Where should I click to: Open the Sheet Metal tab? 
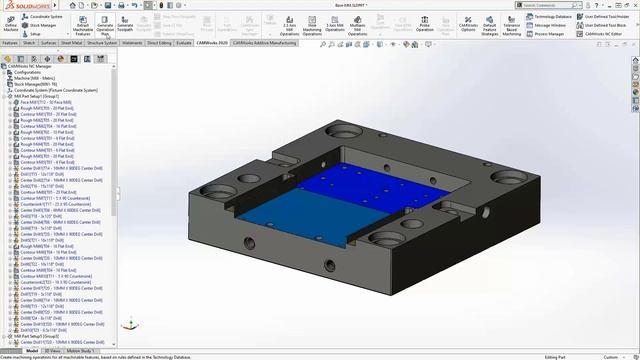pyautogui.click(x=71, y=43)
